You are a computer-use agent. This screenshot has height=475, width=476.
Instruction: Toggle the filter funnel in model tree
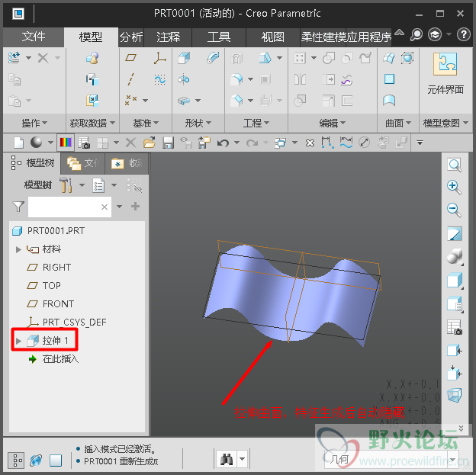click(18, 207)
